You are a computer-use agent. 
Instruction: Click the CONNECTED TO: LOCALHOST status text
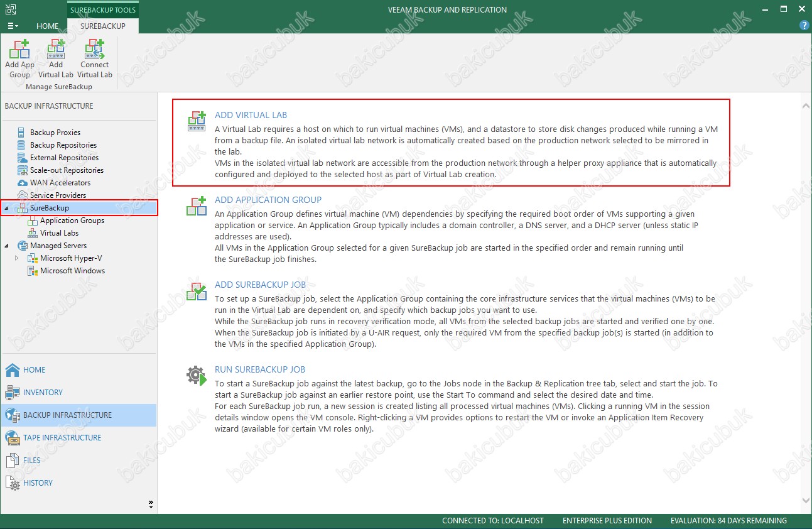pos(493,521)
